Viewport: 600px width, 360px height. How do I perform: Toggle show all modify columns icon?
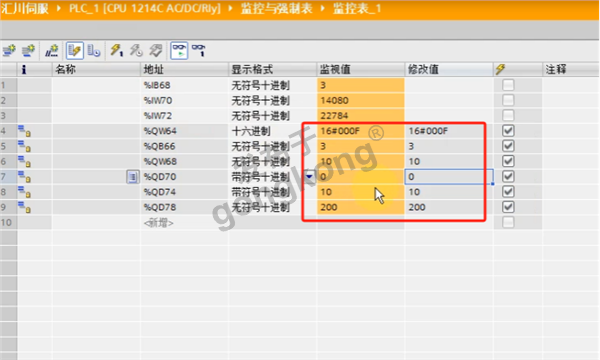(75, 50)
